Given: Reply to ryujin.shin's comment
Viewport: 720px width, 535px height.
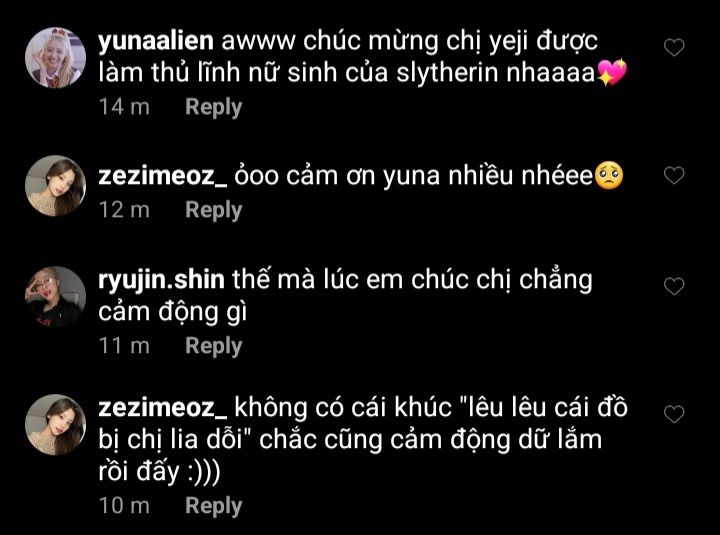Looking at the screenshot, I should [x=214, y=346].
